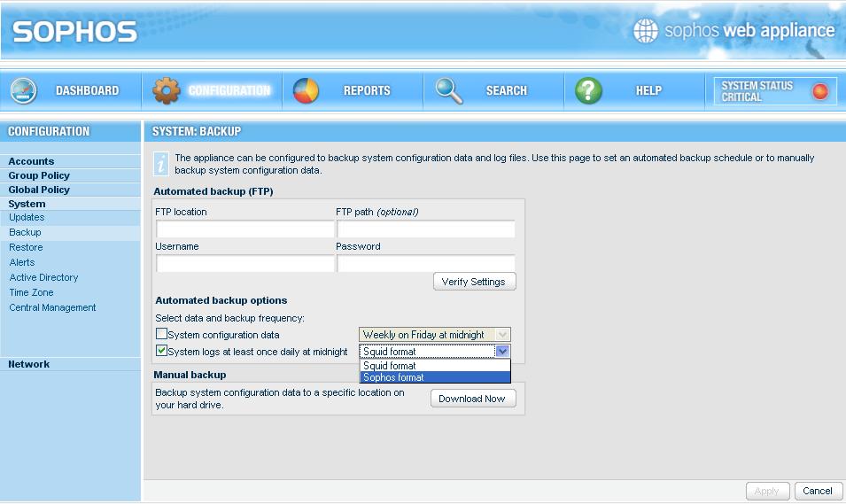Collapse the log format dropdown arrow

pyautogui.click(x=502, y=352)
